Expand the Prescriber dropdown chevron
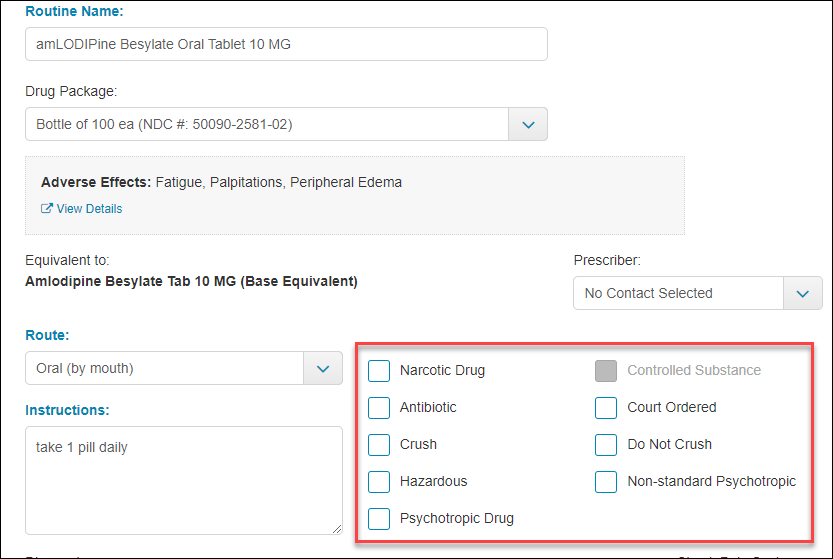Image resolution: width=833 pixels, height=559 pixels. tap(802, 293)
